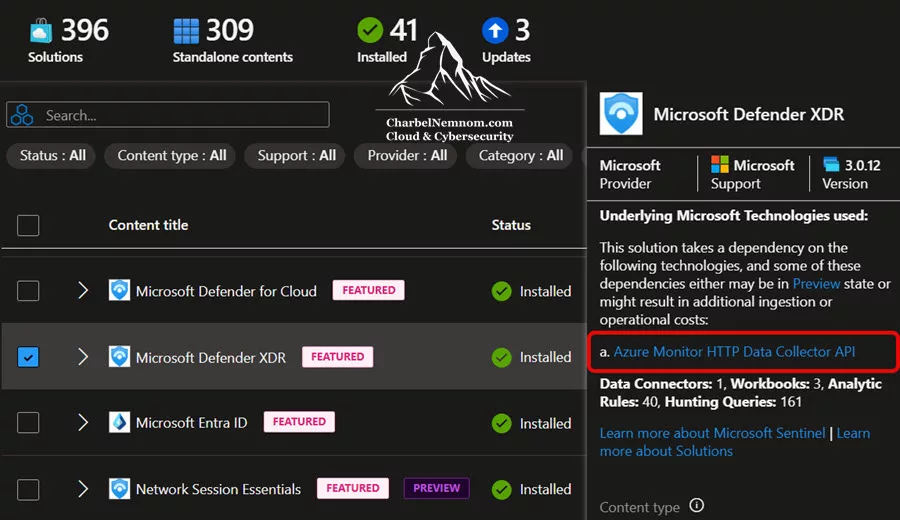Click the 41 Installed counter text

[404, 30]
